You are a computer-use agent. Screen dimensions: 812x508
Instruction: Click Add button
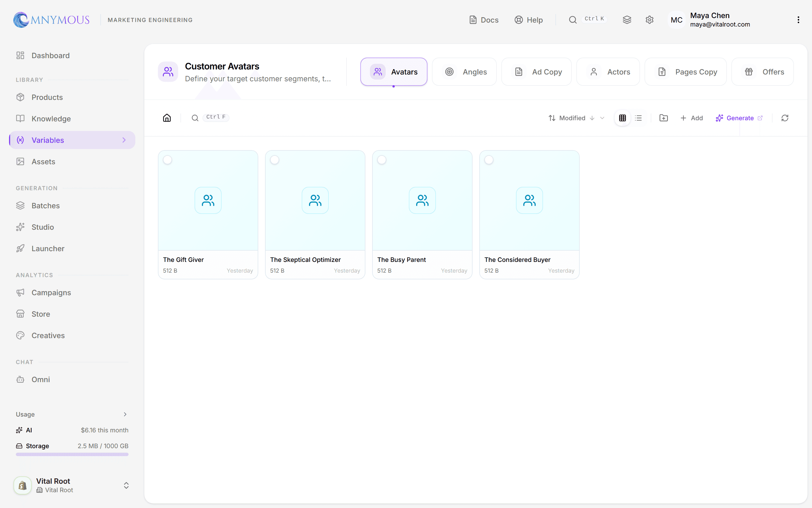[x=692, y=118]
